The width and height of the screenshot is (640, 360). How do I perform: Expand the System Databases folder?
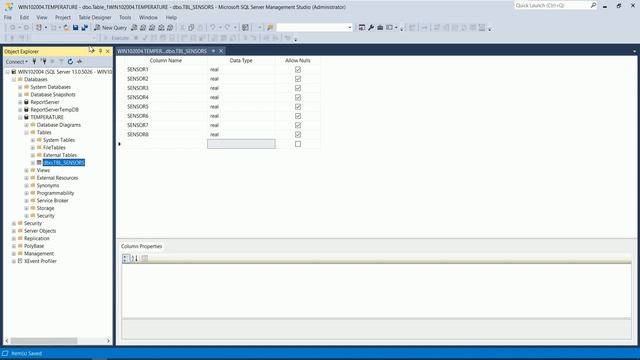[x=20, y=87]
